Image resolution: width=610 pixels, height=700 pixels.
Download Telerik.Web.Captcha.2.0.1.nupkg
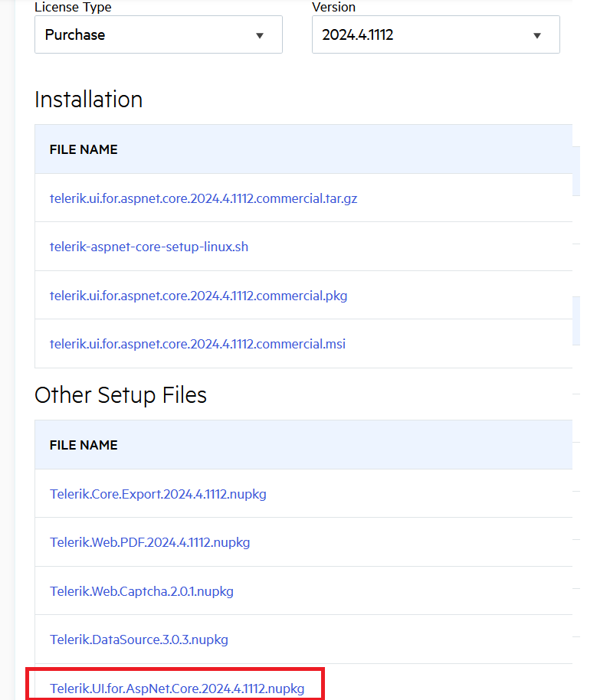142,591
